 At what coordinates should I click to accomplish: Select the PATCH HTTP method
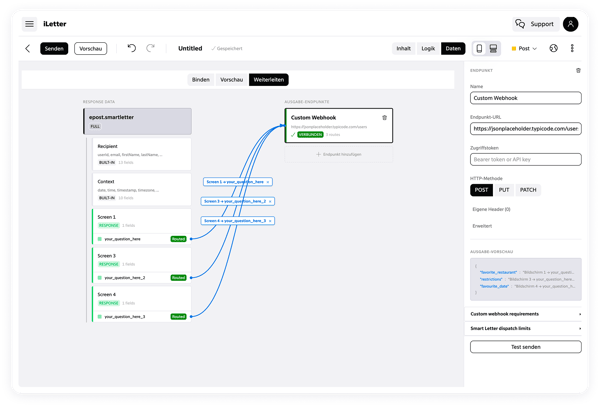coord(528,190)
